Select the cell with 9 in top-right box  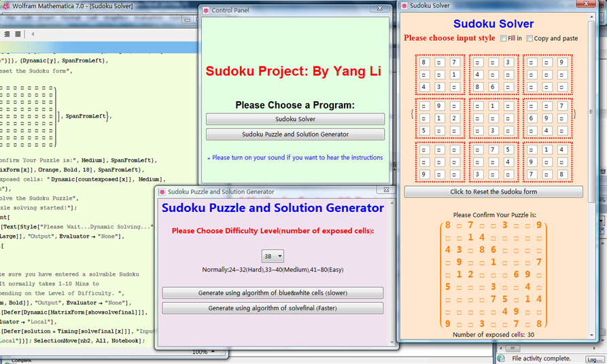(x=561, y=62)
